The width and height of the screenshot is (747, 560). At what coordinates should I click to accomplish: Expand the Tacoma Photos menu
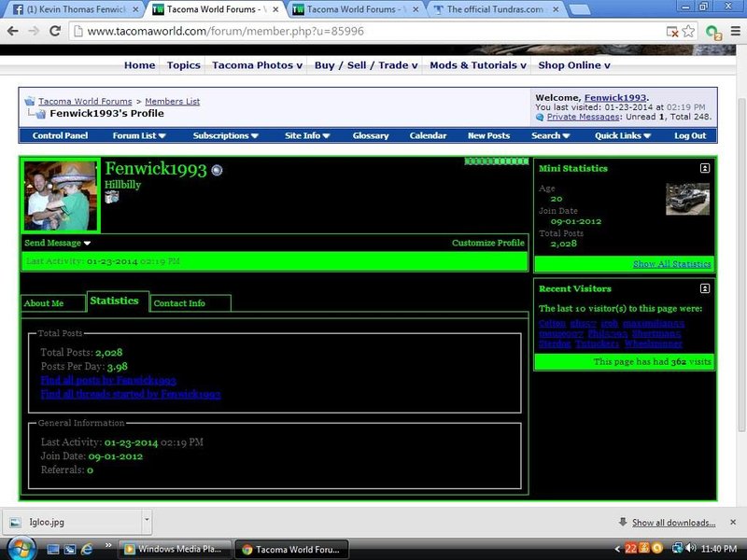[x=258, y=65]
